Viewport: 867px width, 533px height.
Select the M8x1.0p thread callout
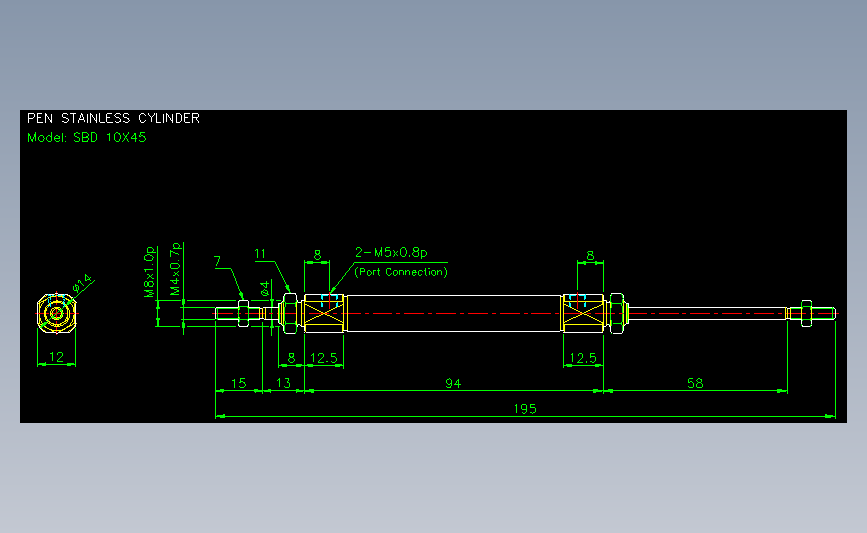tap(149, 272)
